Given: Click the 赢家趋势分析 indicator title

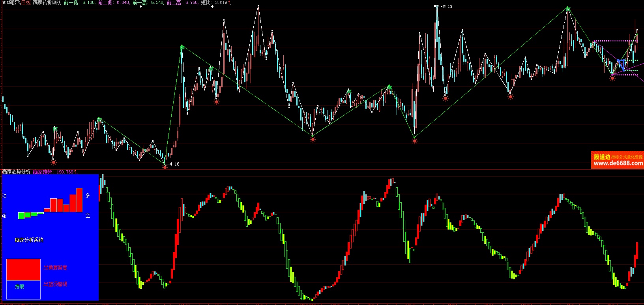Looking at the screenshot, I should [x=16, y=172].
